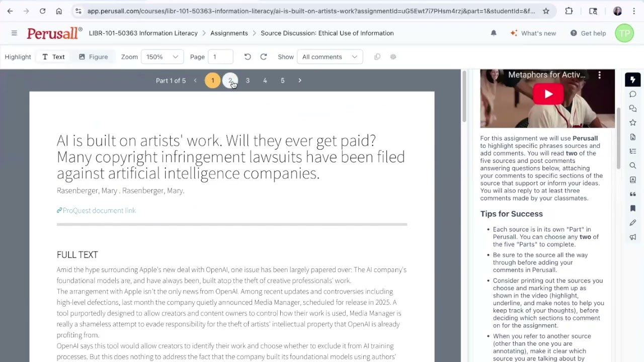Play the Metaphors for Active video
Viewport: 644px width, 362px height.
click(x=548, y=95)
